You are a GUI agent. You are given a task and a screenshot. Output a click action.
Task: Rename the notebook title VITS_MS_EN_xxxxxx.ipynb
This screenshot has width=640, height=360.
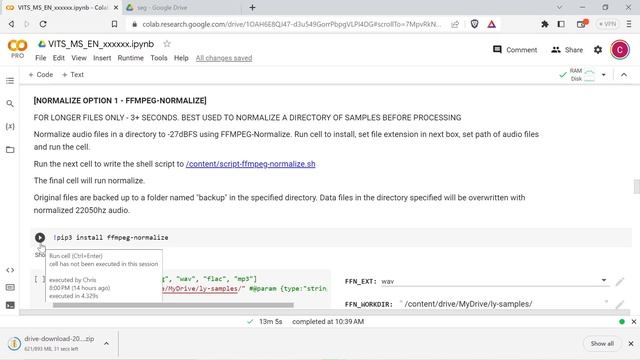coord(101,44)
